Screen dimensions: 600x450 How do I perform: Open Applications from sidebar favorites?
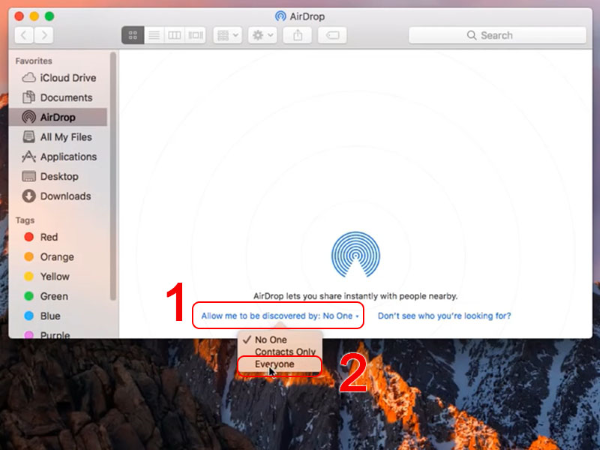click(x=68, y=157)
